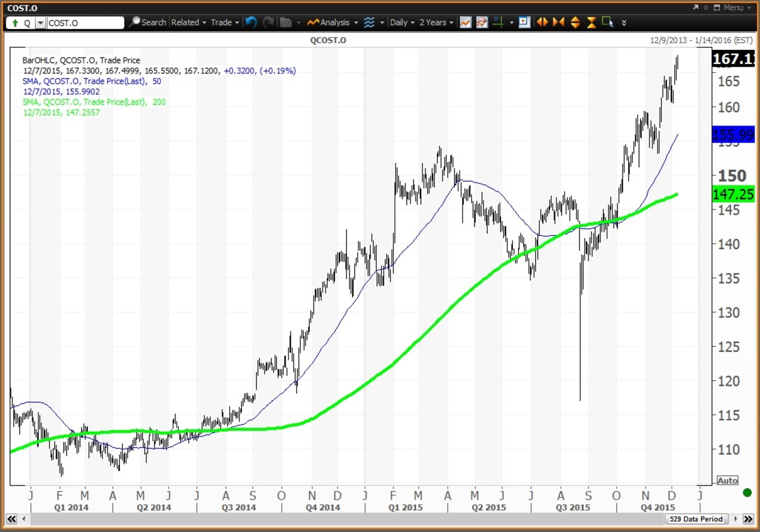Viewport: 760px width, 532px height.
Task: Click the green crosshair cursor toggle
Action: (498, 22)
